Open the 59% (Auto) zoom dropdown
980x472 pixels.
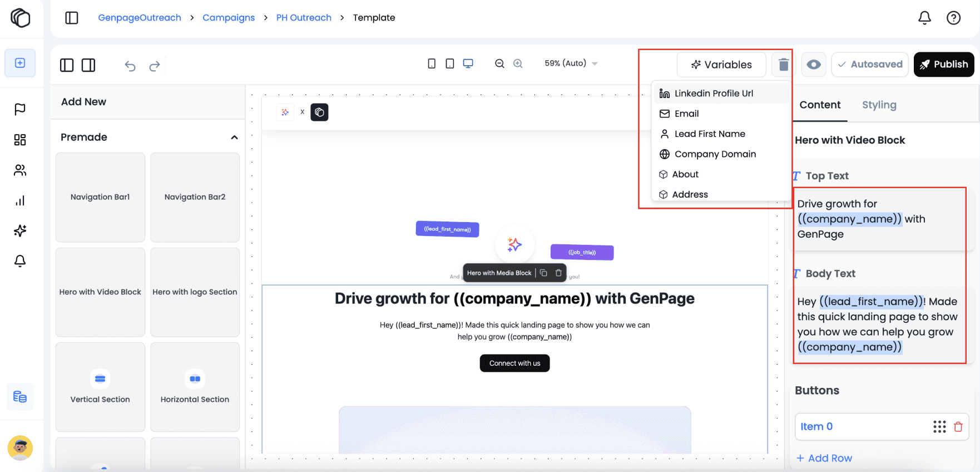[x=571, y=63]
